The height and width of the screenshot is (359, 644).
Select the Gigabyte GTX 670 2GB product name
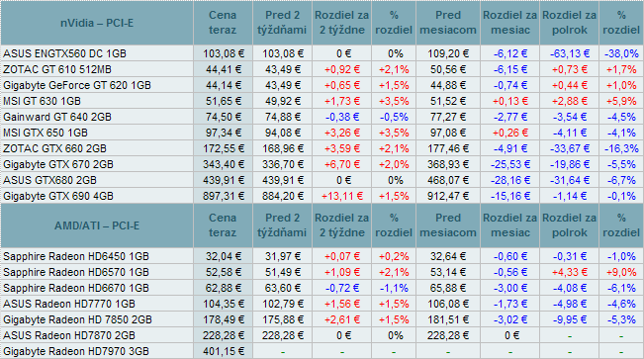tap(58, 164)
